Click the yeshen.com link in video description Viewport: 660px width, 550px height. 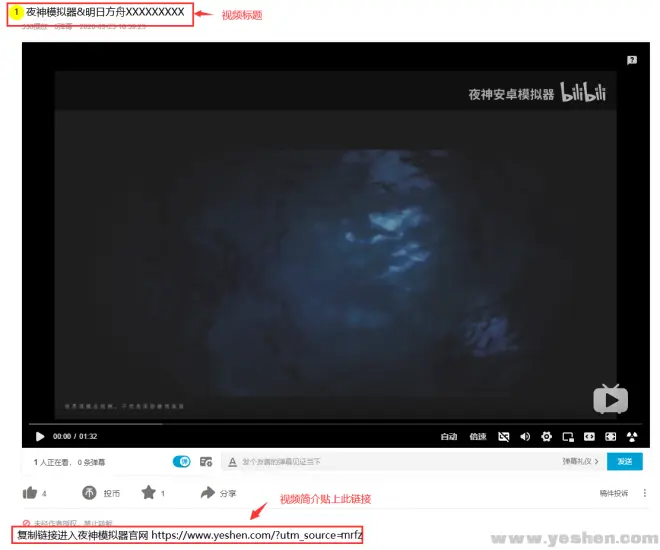(x=257, y=535)
